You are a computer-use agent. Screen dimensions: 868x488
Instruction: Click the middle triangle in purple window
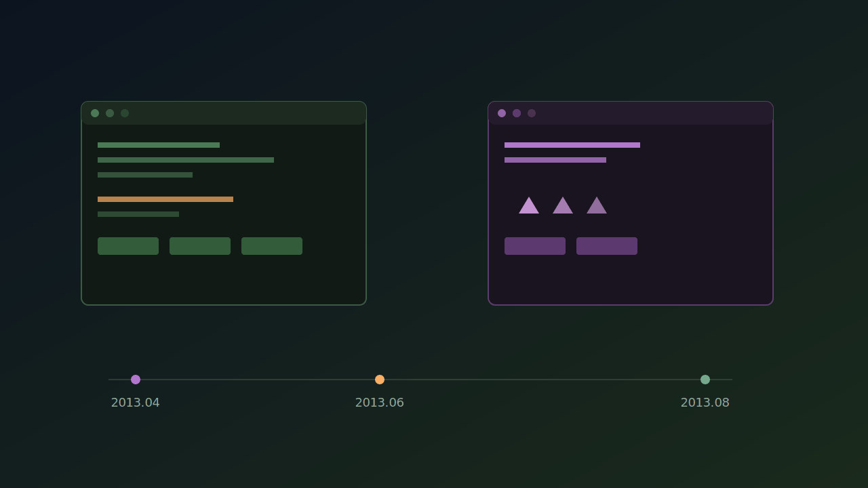tap(563, 206)
